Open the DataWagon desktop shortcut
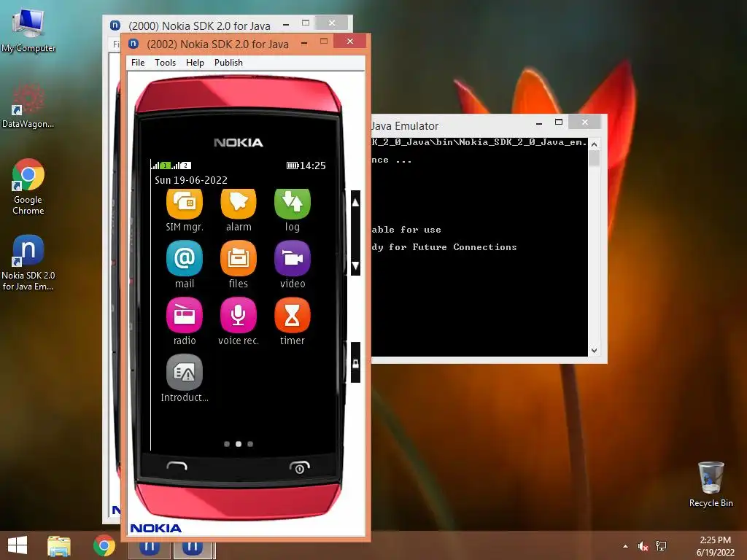This screenshot has width=747, height=560. click(x=28, y=106)
